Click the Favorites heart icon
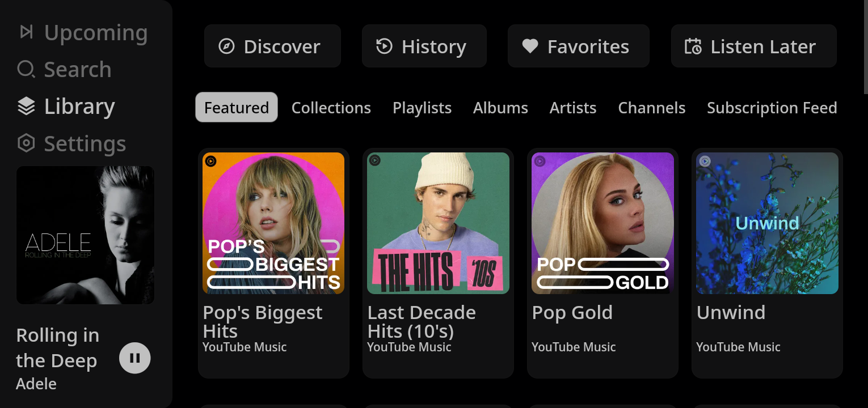868x408 pixels. 530,46
